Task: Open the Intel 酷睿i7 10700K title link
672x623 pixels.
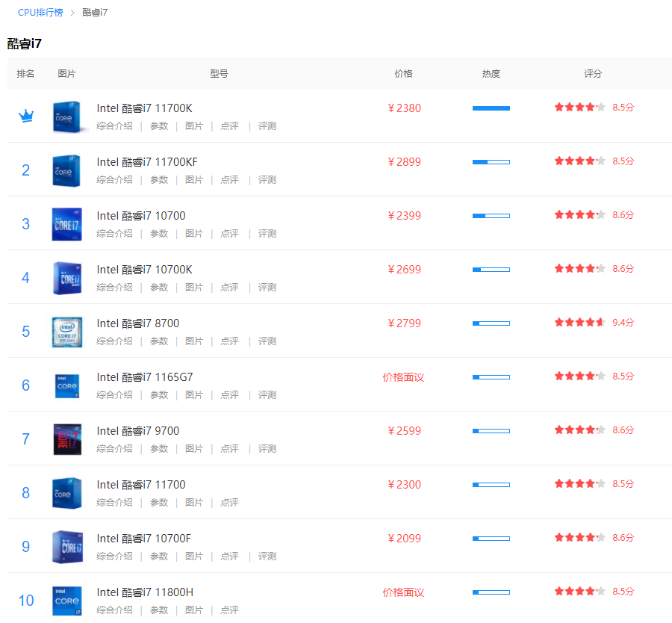Action: 144,270
